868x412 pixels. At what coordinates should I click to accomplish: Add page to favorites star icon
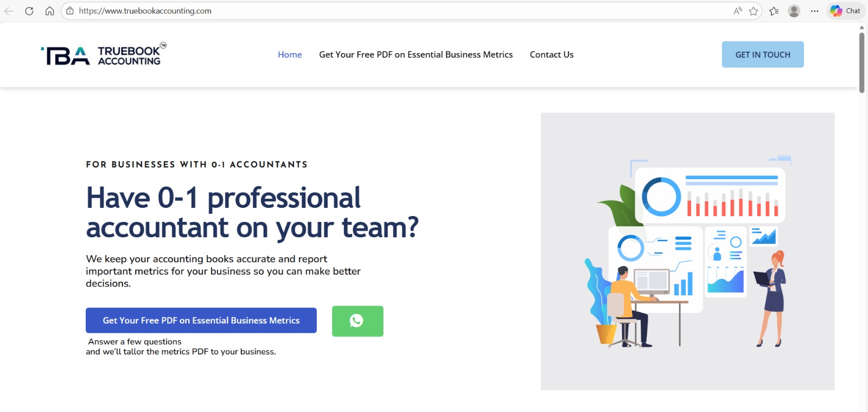pos(754,11)
